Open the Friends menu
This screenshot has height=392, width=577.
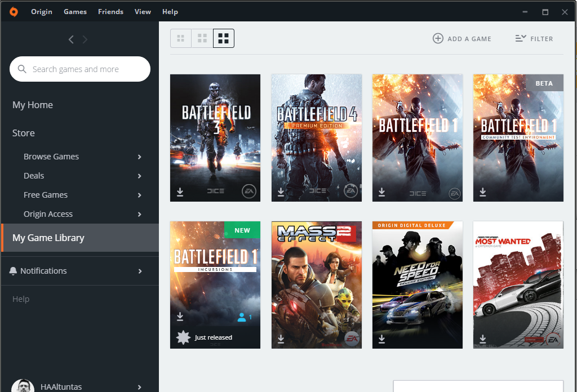[111, 12]
